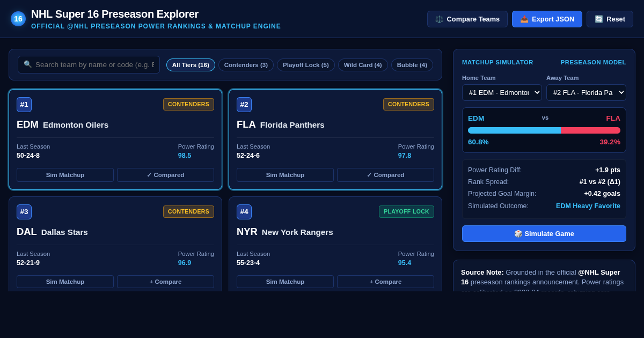
Task: Click Contenders tag on Florida card
Action: (408, 105)
